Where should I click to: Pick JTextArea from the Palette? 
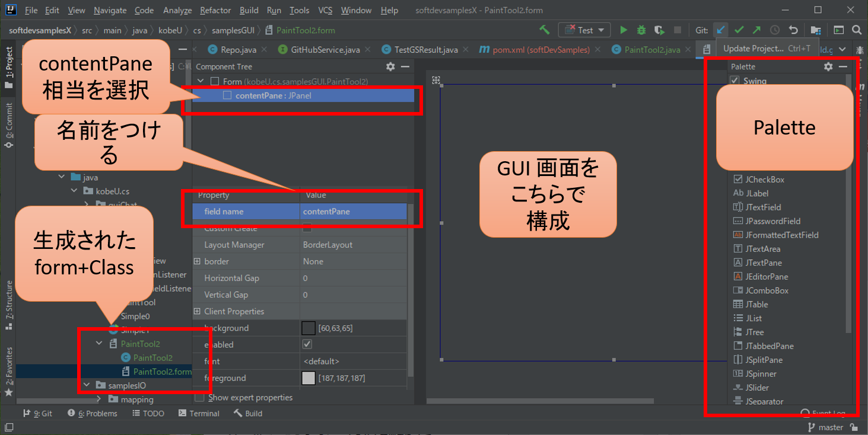763,249
